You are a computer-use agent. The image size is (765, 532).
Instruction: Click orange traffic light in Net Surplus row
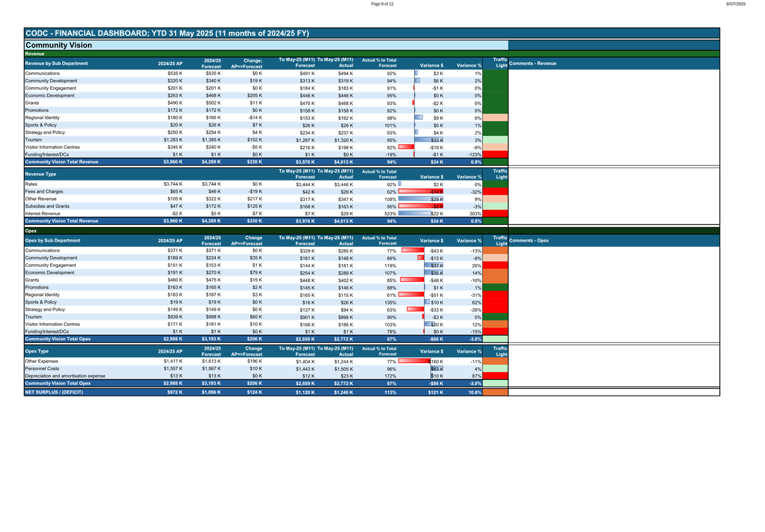coord(495,392)
